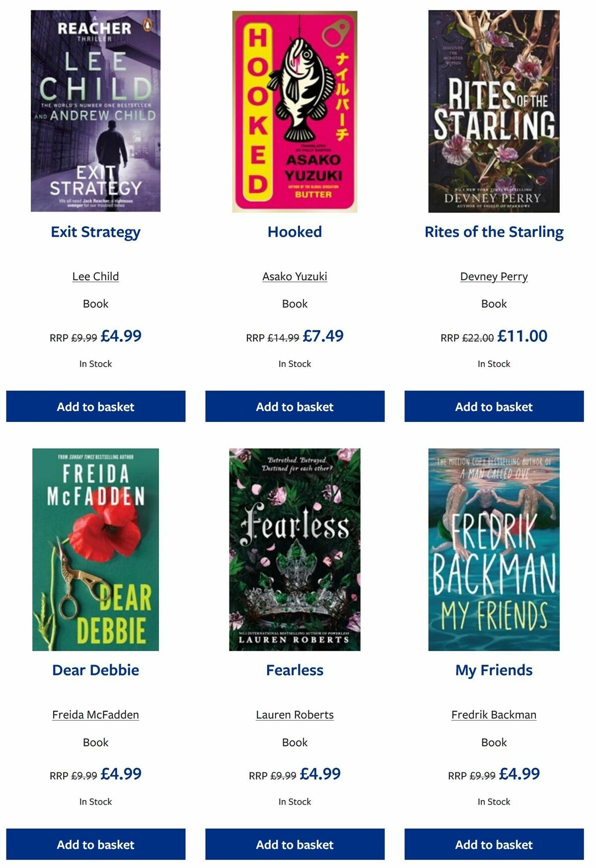Viewport: 596px width, 868px height.
Task: View books by Fredrik Backman
Action: [x=494, y=715]
